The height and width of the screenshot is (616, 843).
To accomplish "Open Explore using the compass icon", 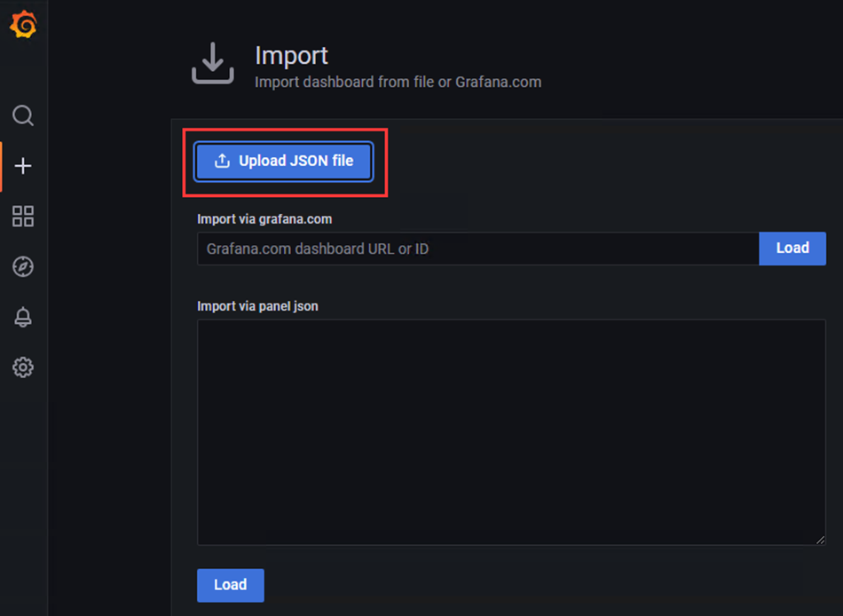I will [23, 266].
